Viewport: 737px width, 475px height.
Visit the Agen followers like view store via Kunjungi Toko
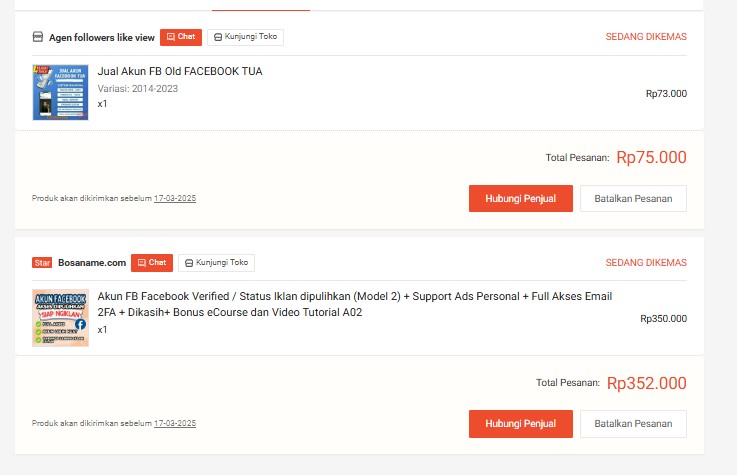(245, 37)
